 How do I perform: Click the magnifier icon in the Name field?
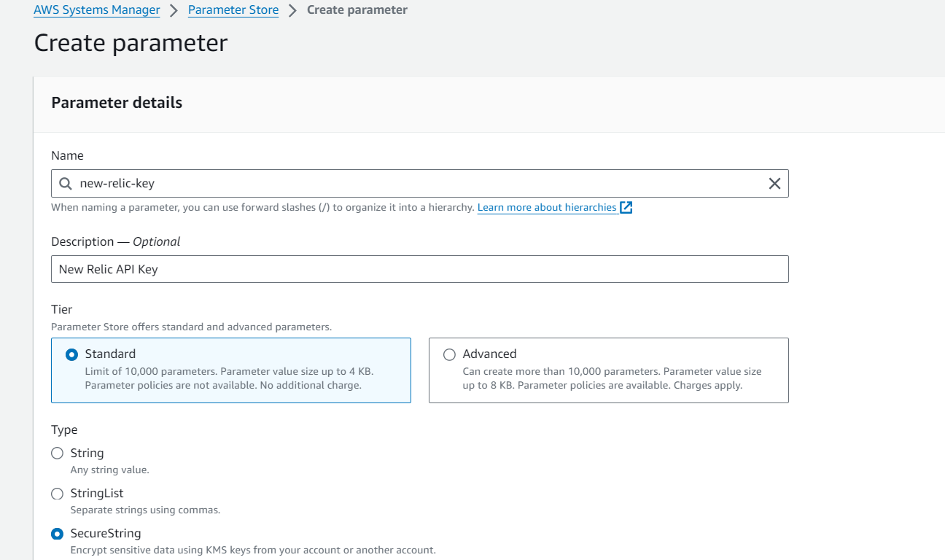point(66,184)
